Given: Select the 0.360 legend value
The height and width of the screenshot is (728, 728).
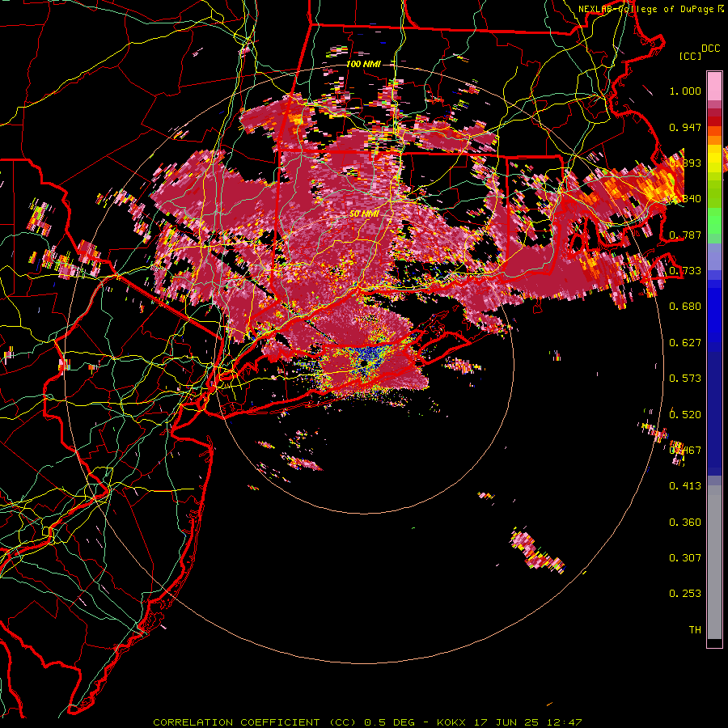Looking at the screenshot, I should point(685,523).
